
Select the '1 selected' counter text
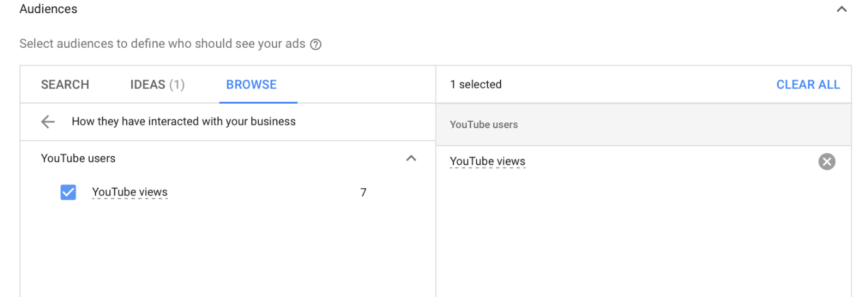point(475,85)
